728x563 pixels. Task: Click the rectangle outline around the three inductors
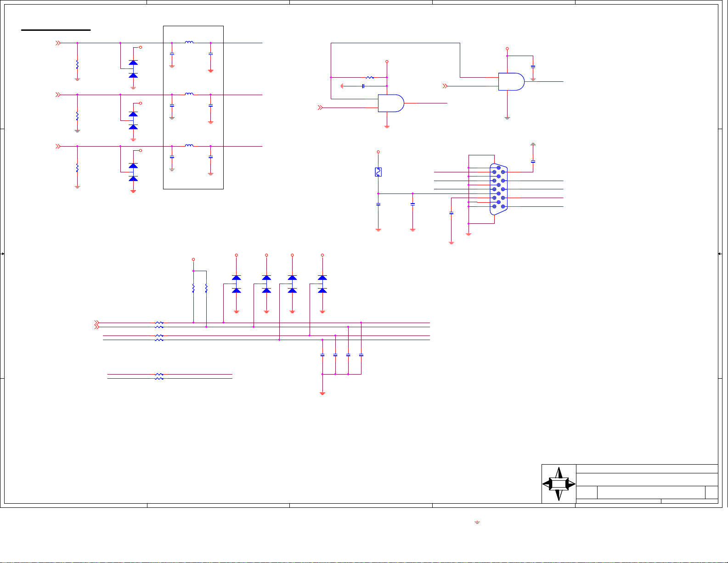coord(193,108)
